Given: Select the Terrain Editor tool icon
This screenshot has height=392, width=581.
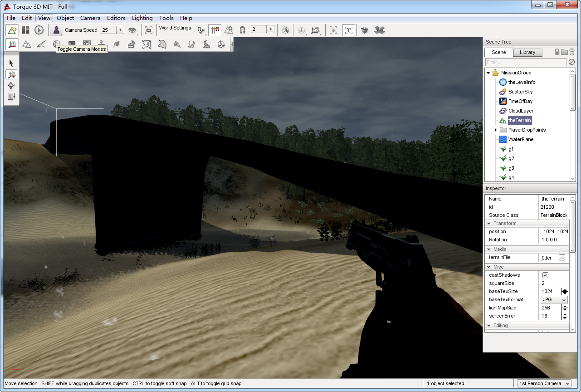Looking at the screenshot, I should click(x=27, y=44).
